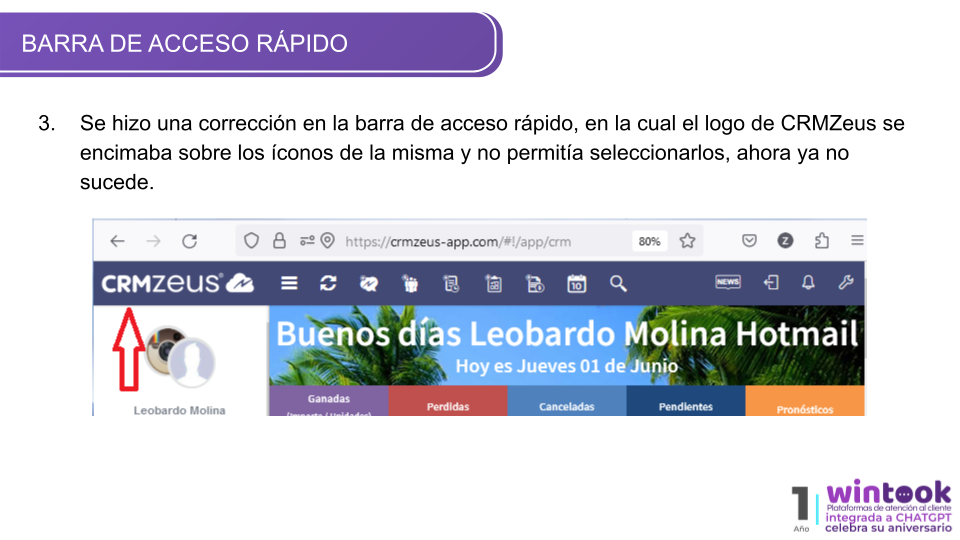This screenshot has width=960, height=540.
Task: Select the Canceladas blue tab
Action: tap(566, 400)
